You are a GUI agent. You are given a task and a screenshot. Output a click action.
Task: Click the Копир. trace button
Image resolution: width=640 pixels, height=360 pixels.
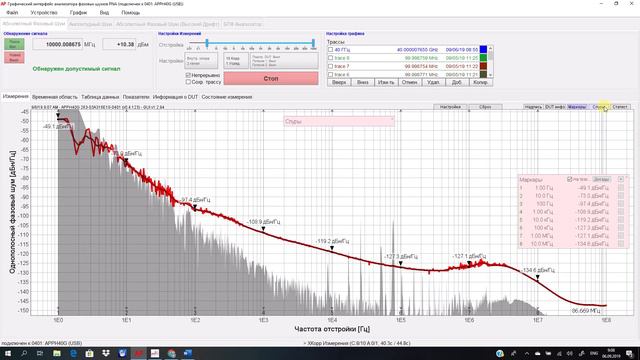click(x=480, y=82)
